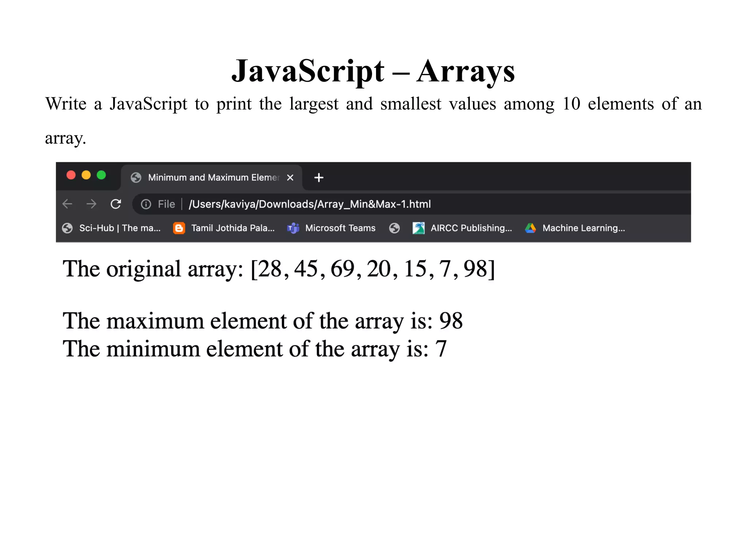Click the browser forward arrow
Screen dimensions: 747x560
(x=92, y=204)
